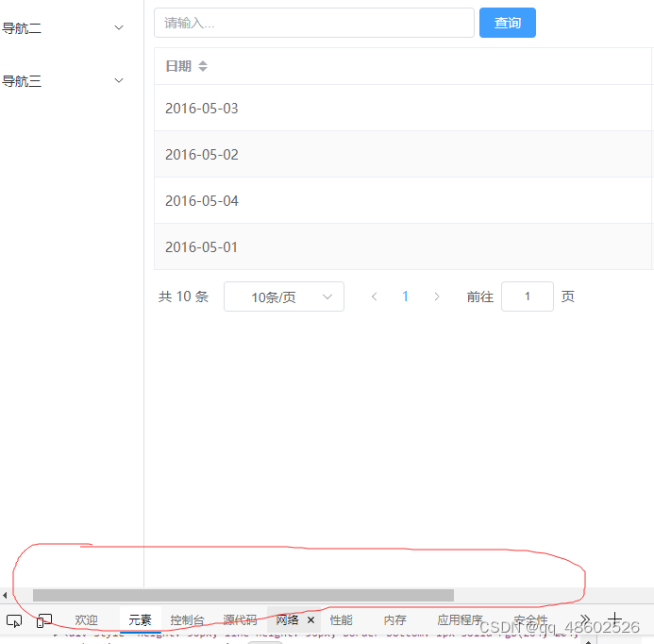Sort the table by 日期 column arrows
The height and width of the screenshot is (644, 654).
(203, 66)
